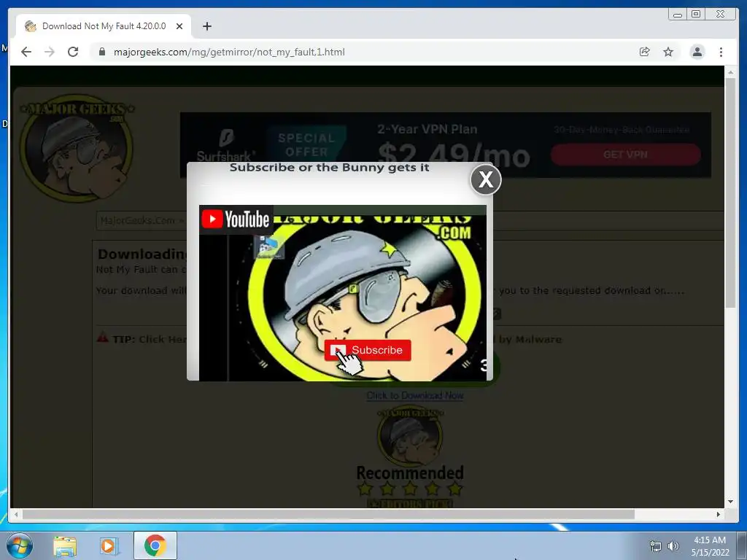Click the Click to Download Now link

415,395
